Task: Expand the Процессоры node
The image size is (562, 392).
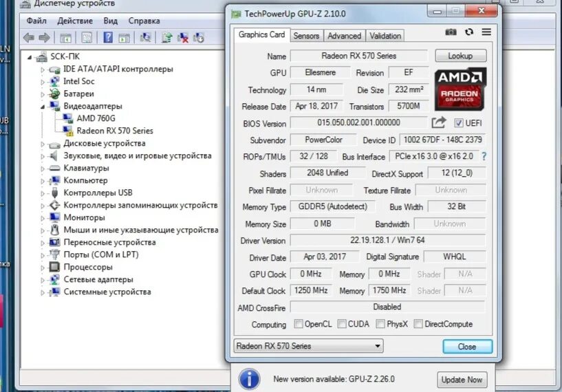Action: pyautogui.click(x=42, y=268)
